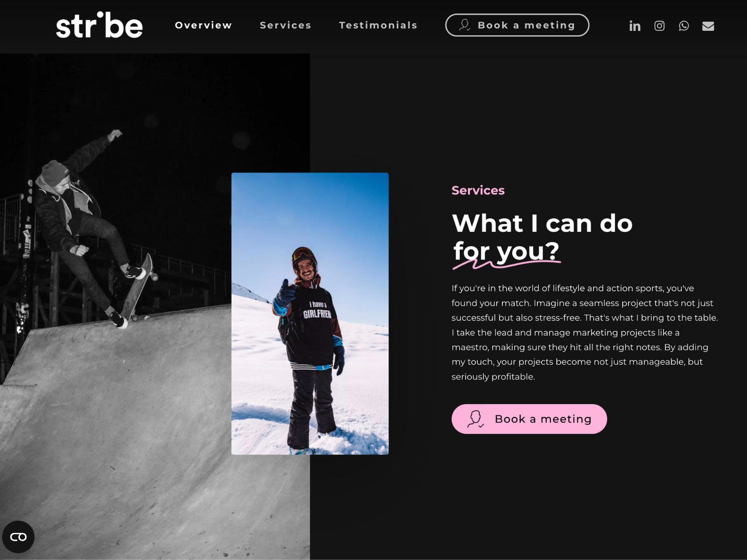Click the email envelope icon

point(708,26)
